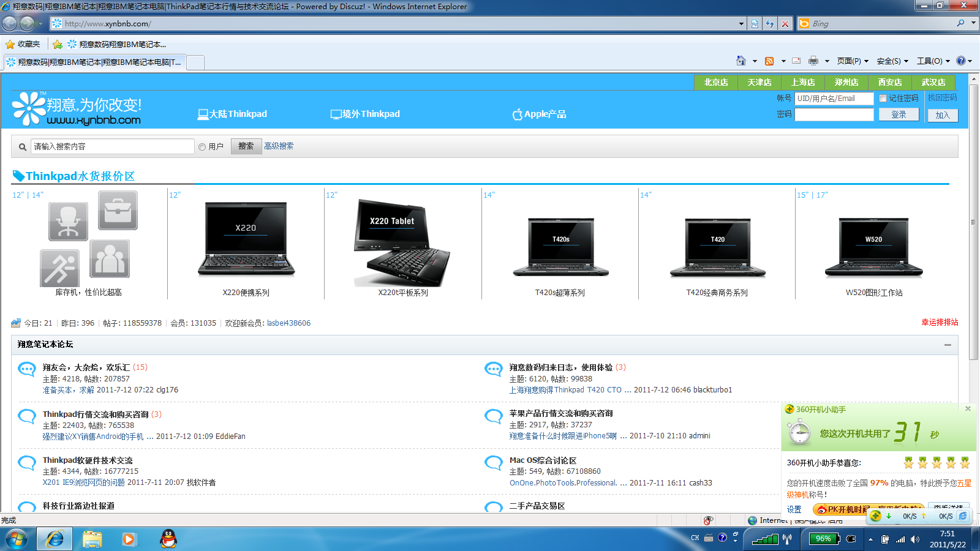Image resolution: width=980 pixels, height=551 pixels.
Task: Open the 幸运排排站 link
Action: click(940, 322)
